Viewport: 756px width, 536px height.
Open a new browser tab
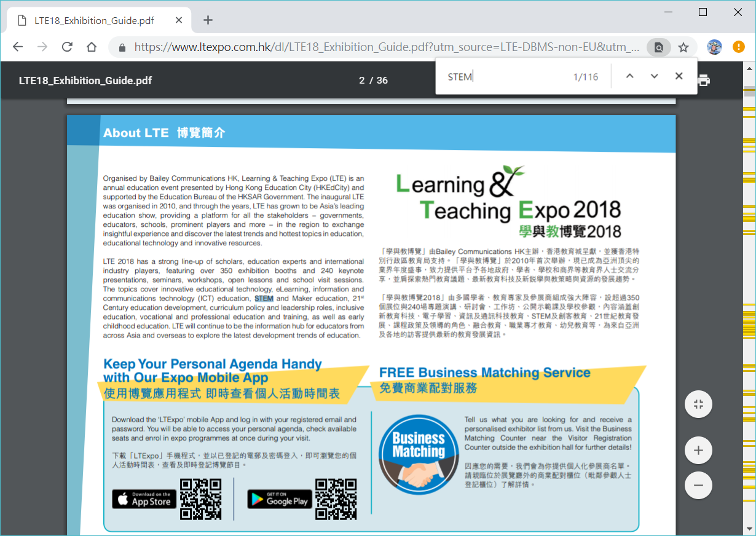(x=208, y=20)
